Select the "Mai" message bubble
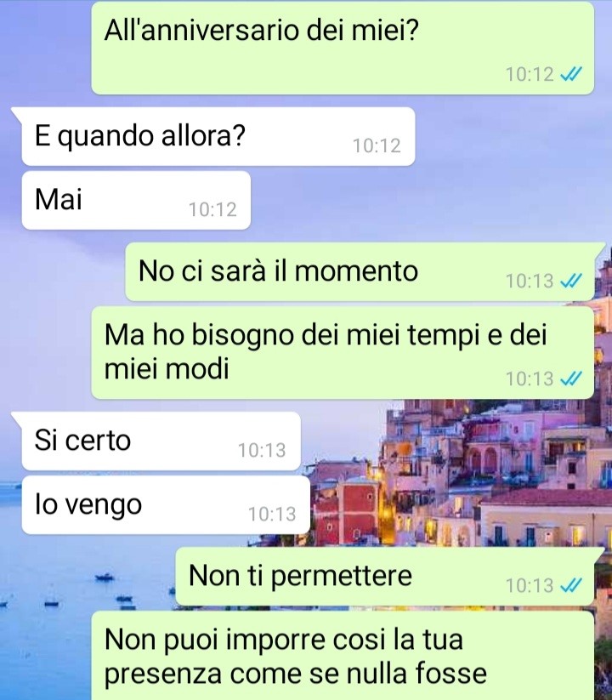 point(136,201)
